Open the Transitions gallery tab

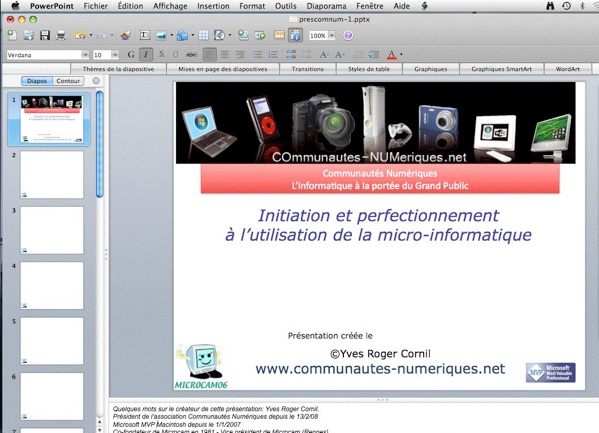pyautogui.click(x=308, y=69)
